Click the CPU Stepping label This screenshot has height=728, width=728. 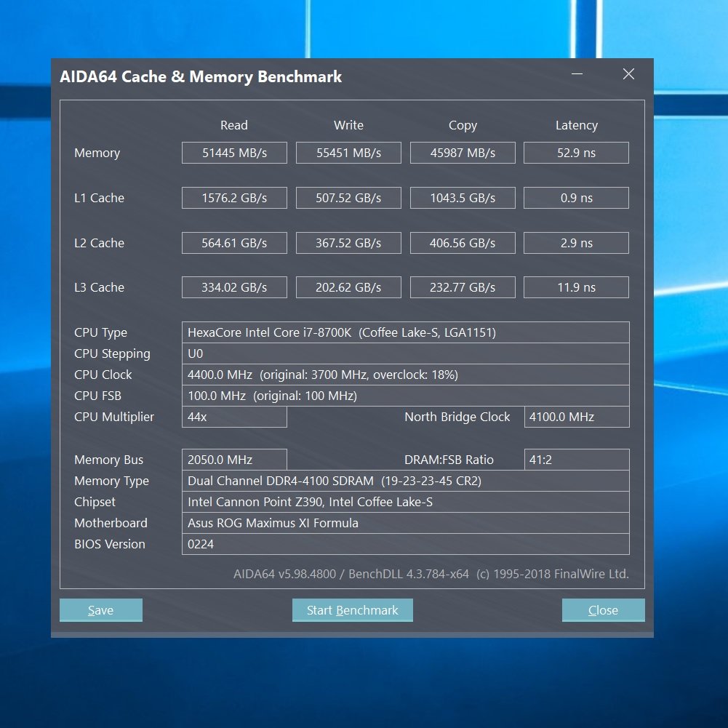(x=112, y=354)
